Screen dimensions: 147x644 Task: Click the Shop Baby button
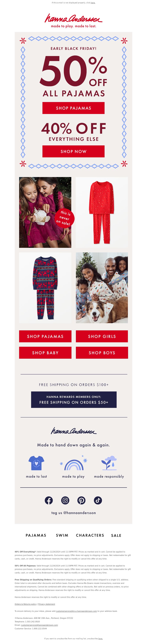45,353
